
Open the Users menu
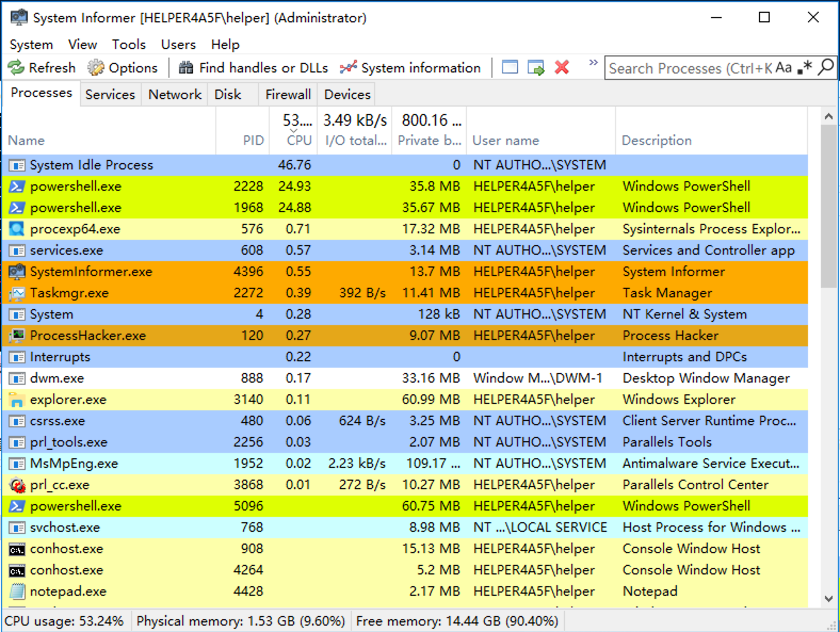(178, 44)
